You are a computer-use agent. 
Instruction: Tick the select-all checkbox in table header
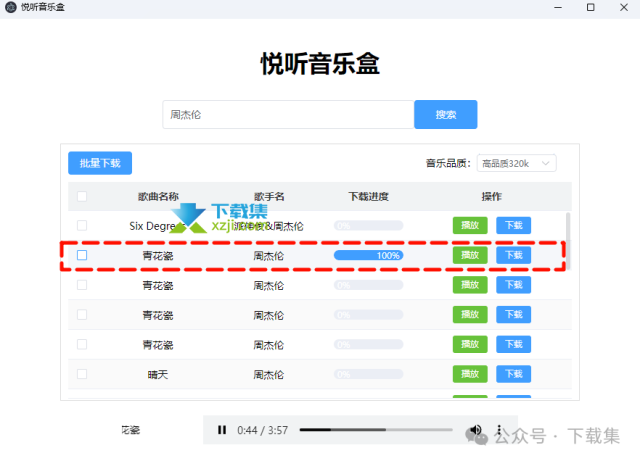click(82, 196)
